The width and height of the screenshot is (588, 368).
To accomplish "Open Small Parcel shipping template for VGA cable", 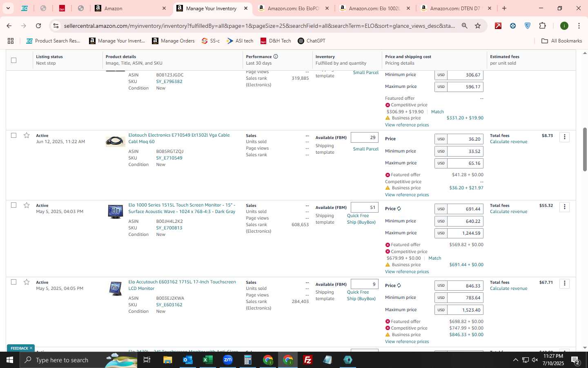I will point(365,149).
